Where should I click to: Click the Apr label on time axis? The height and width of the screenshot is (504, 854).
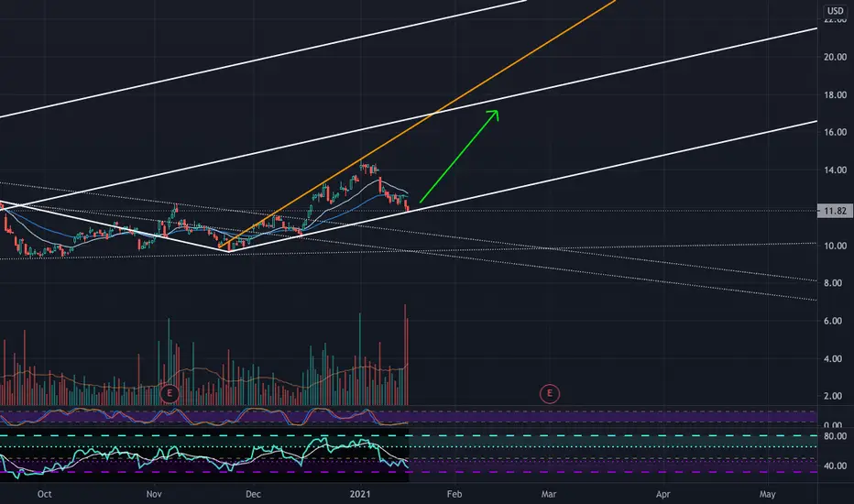(662, 494)
